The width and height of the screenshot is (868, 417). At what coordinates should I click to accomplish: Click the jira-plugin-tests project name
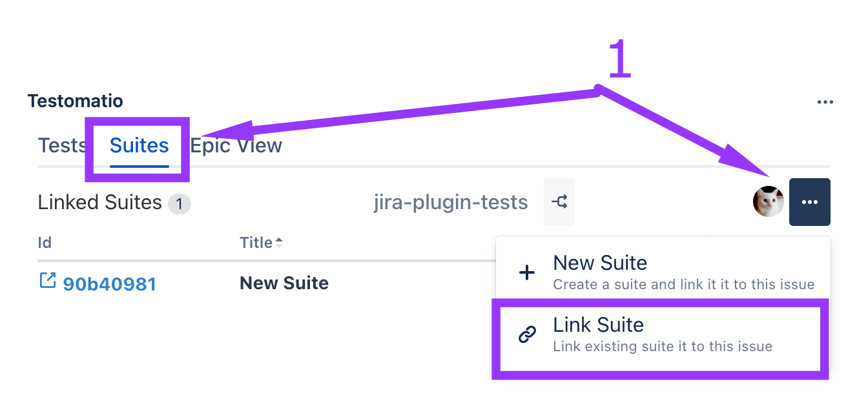(450, 203)
